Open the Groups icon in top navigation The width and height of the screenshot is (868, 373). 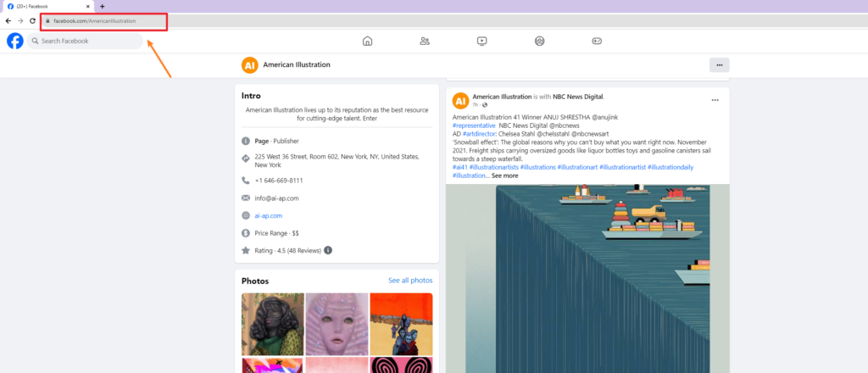[539, 41]
